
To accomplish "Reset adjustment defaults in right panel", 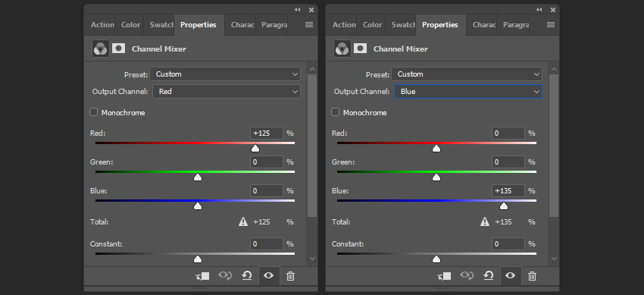I will (489, 276).
